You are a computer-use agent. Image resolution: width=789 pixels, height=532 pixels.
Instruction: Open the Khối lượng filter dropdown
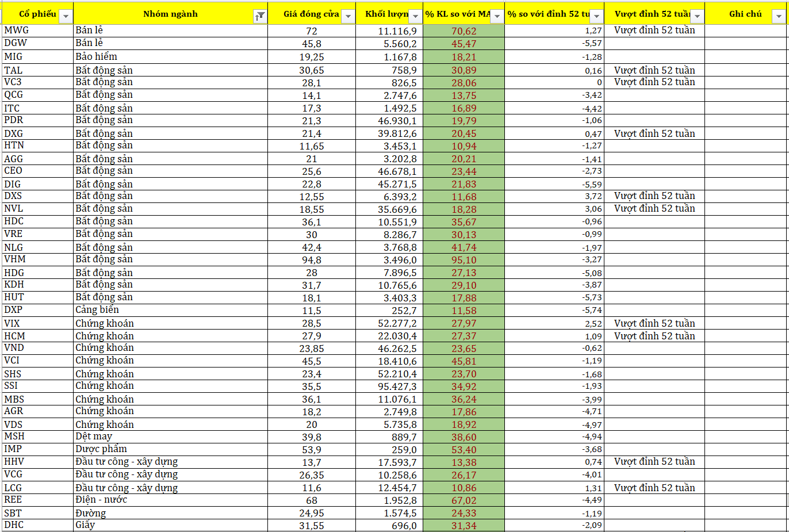point(415,16)
